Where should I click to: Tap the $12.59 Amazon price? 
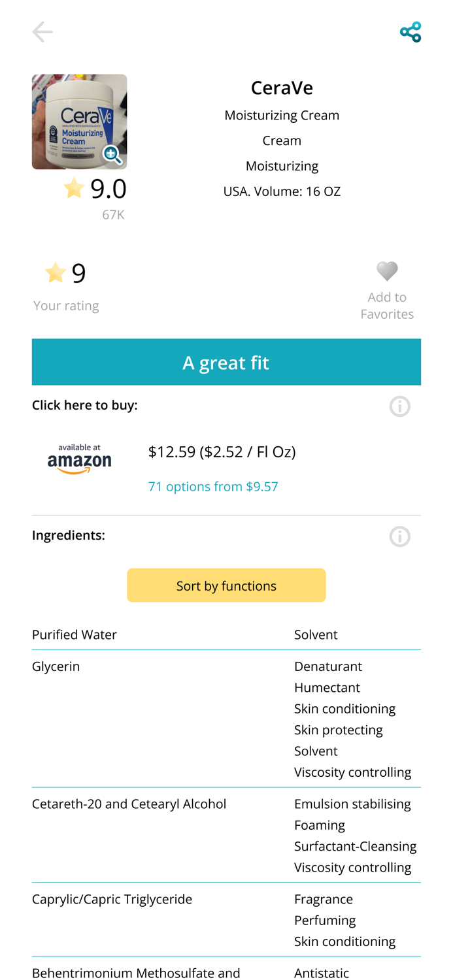coord(222,451)
